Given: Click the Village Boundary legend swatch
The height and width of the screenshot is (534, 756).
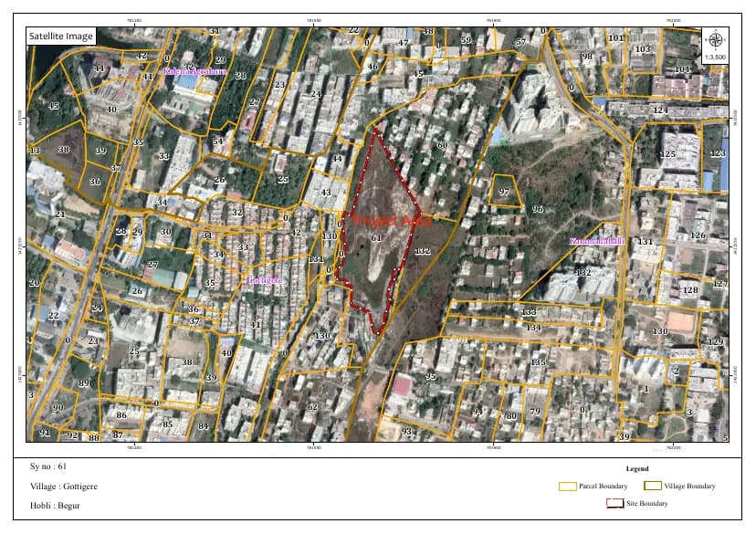Looking at the screenshot, I should pyautogui.click(x=652, y=486).
